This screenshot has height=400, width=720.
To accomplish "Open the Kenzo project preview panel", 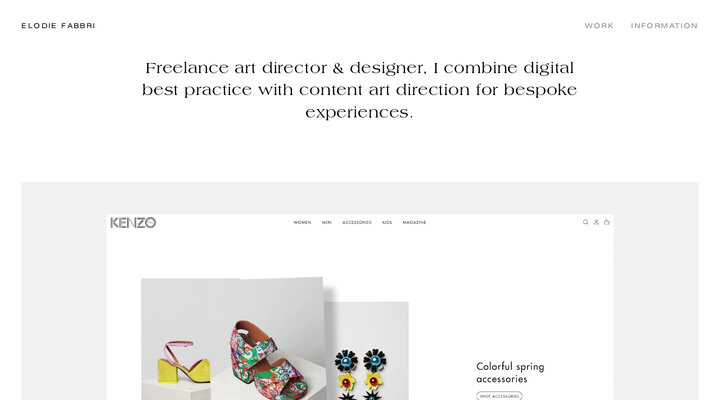I will [x=360, y=291].
